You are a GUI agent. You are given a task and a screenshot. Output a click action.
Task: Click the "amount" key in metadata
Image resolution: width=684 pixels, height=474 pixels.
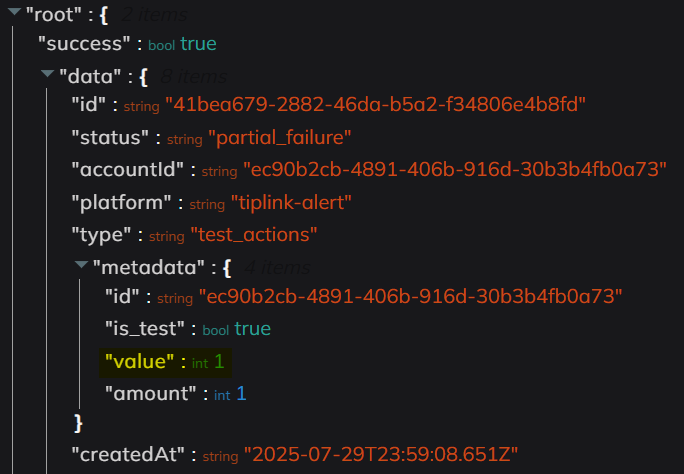152,394
